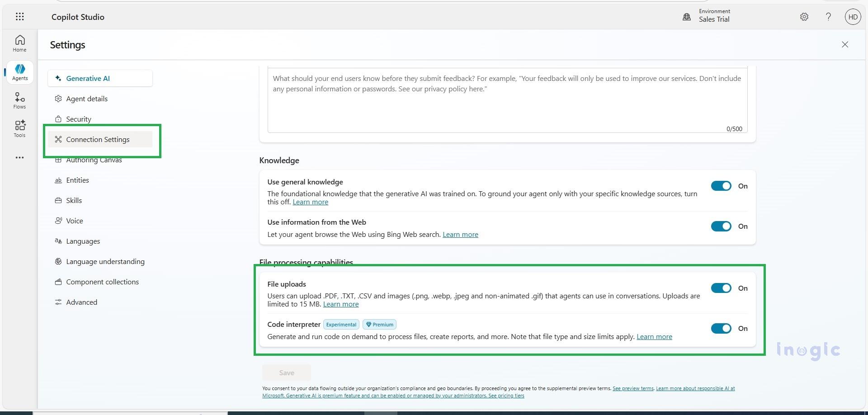868x415 pixels.
Task: Switch to Connection Settings
Action: click(98, 139)
